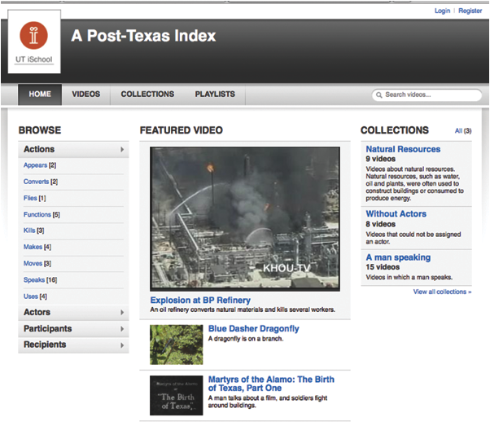This screenshot has width=490, height=448.
Task: Click the '15 videos' count text
Action: click(x=383, y=267)
